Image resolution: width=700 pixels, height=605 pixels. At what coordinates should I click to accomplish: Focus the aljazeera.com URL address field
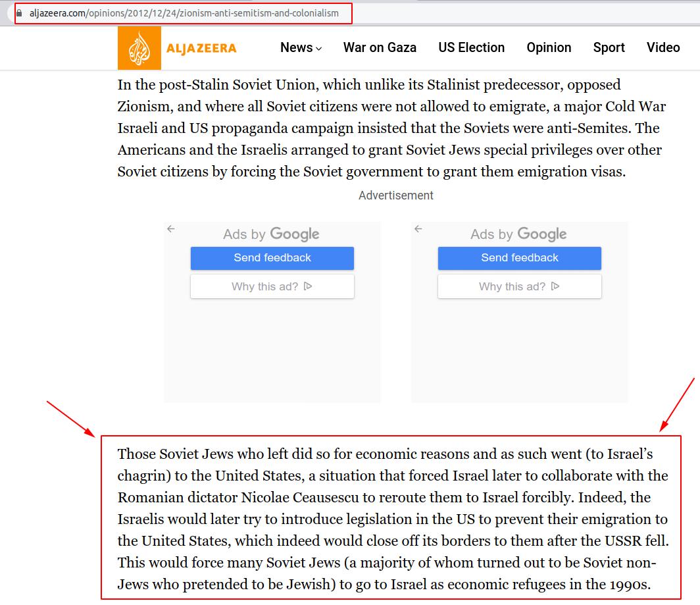tap(184, 13)
